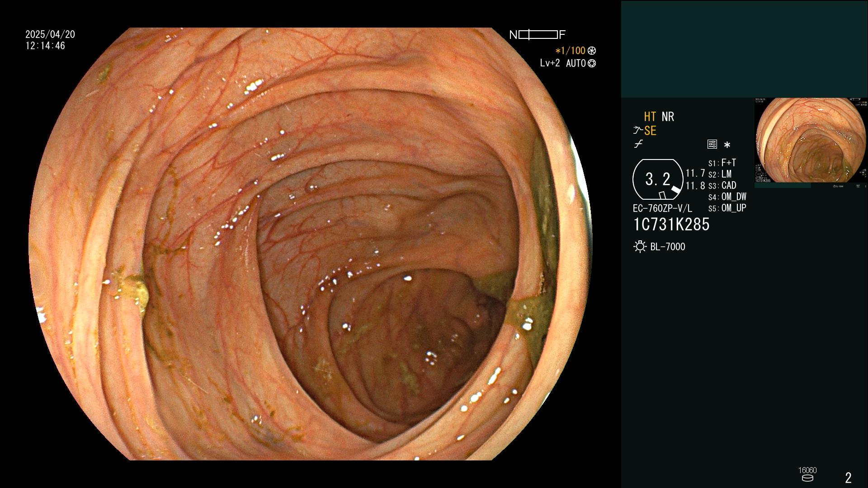
Task: Click the light source lamp icon
Action: (640, 247)
